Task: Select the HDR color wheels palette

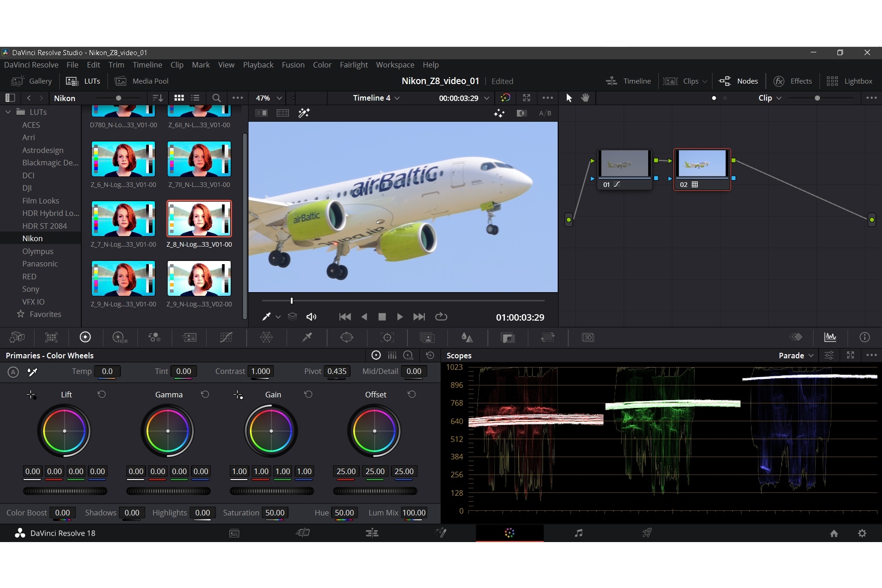Action: (x=120, y=338)
